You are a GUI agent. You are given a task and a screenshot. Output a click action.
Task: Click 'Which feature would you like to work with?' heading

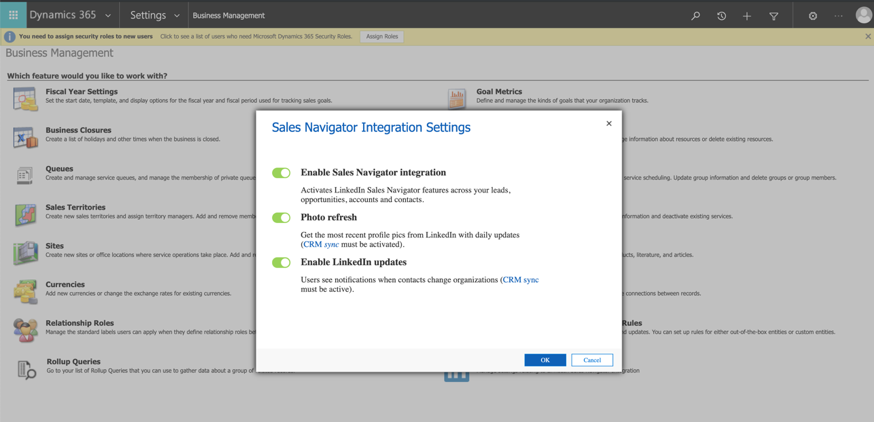(x=87, y=76)
